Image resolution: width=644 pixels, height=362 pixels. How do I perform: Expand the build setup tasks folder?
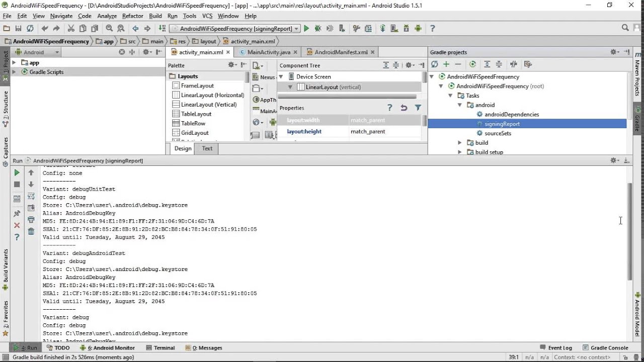460,152
